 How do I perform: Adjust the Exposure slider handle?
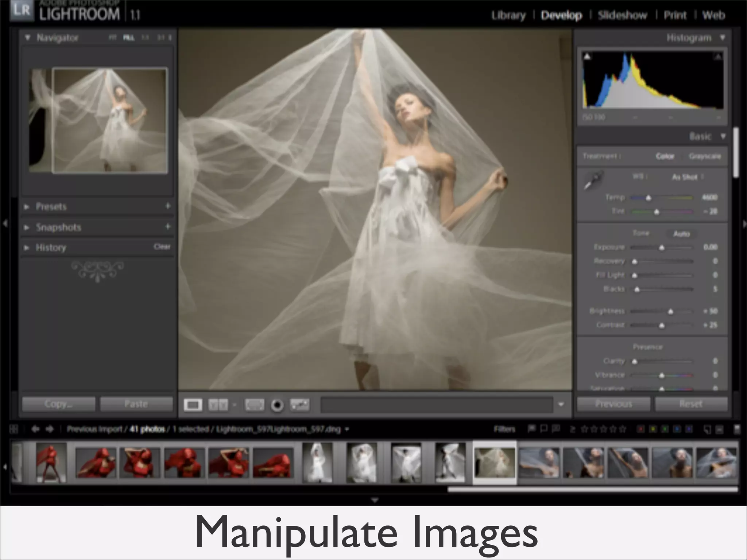(x=662, y=248)
